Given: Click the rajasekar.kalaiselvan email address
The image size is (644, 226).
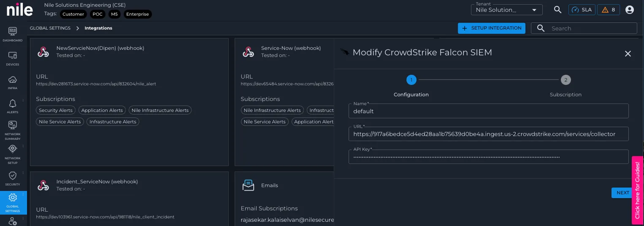Looking at the screenshot, I should (x=287, y=220).
